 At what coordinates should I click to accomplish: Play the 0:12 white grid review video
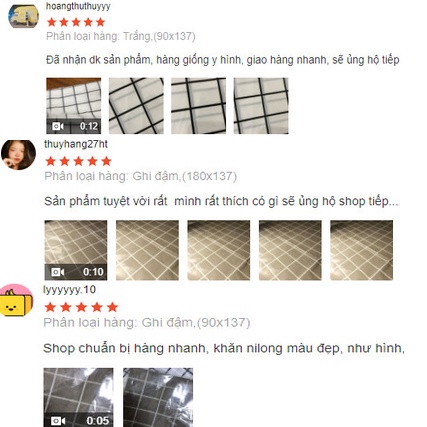coord(74,106)
